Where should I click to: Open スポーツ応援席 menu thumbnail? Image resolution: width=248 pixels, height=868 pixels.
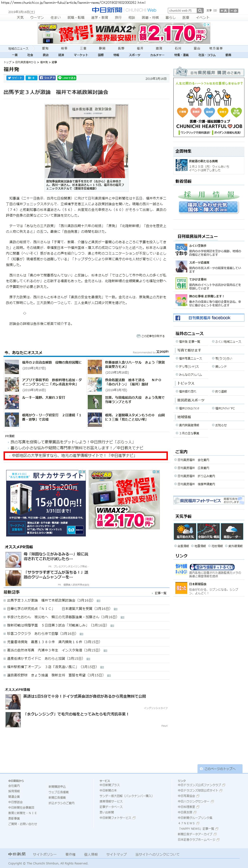(181, 266)
